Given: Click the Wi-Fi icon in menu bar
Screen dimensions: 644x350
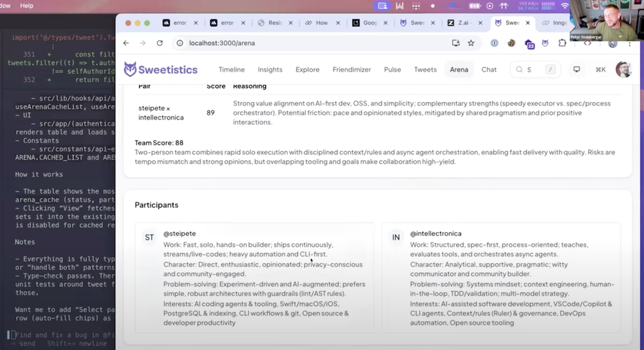Looking at the screenshot, I should pos(565,6).
